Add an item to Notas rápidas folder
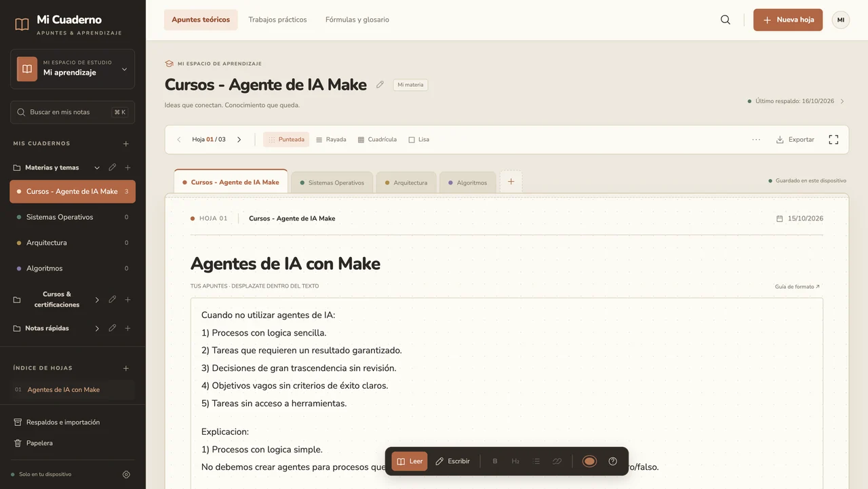This screenshot has width=868, height=489. 127,328
